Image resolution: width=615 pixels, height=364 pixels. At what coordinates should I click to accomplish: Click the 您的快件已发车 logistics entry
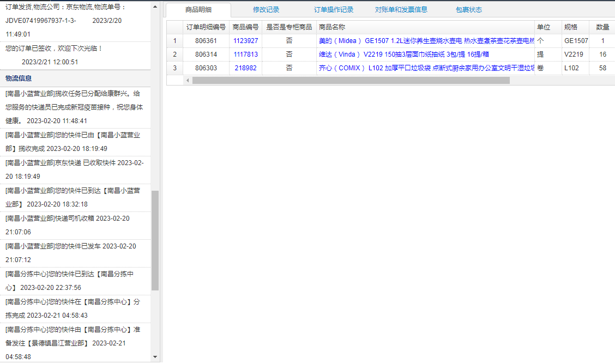(x=75, y=253)
